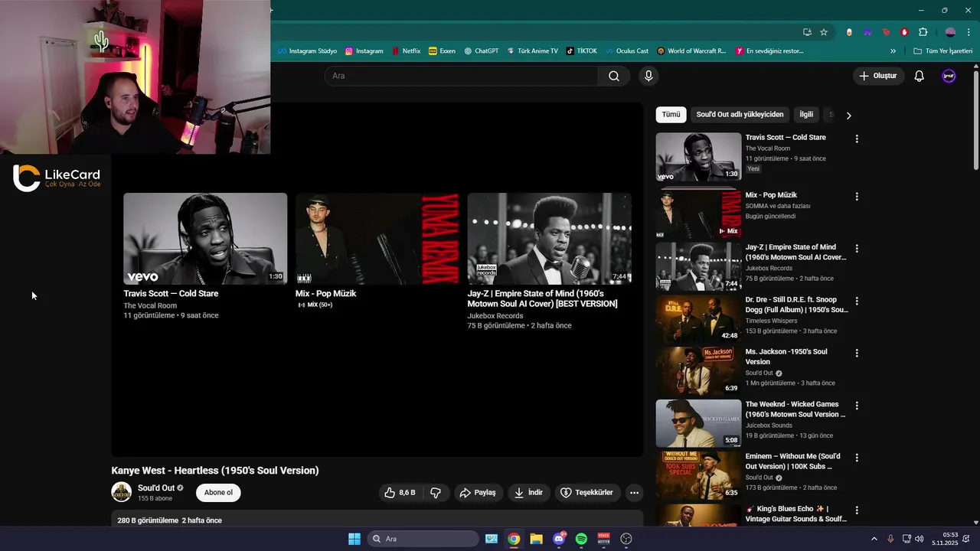Open options menu for Ms. Jackson video

click(857, 353)
